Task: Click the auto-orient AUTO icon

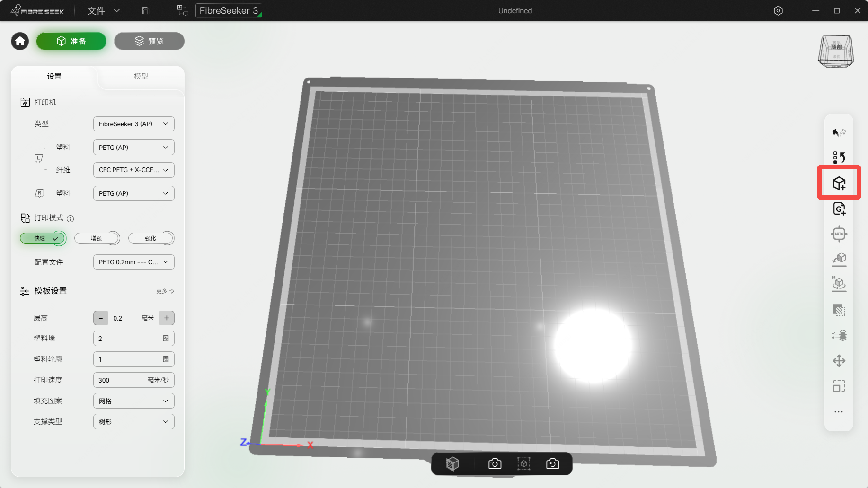Action: click(x=839, y=234)
